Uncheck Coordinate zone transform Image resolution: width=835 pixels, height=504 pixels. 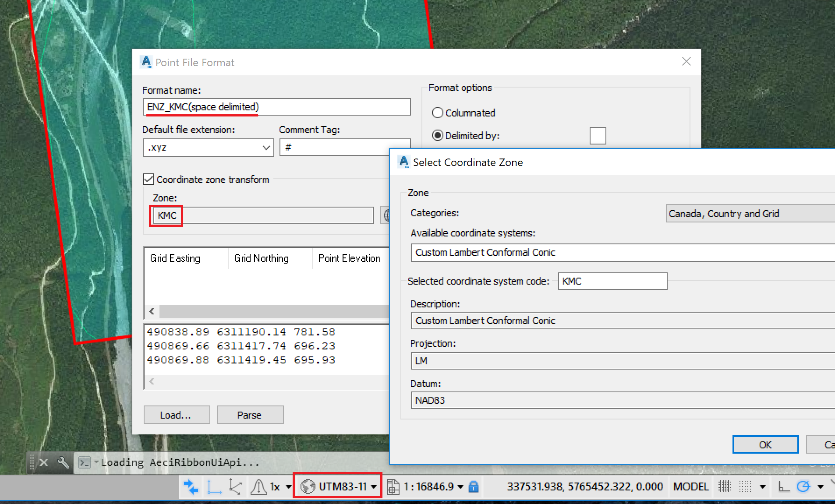149,179
